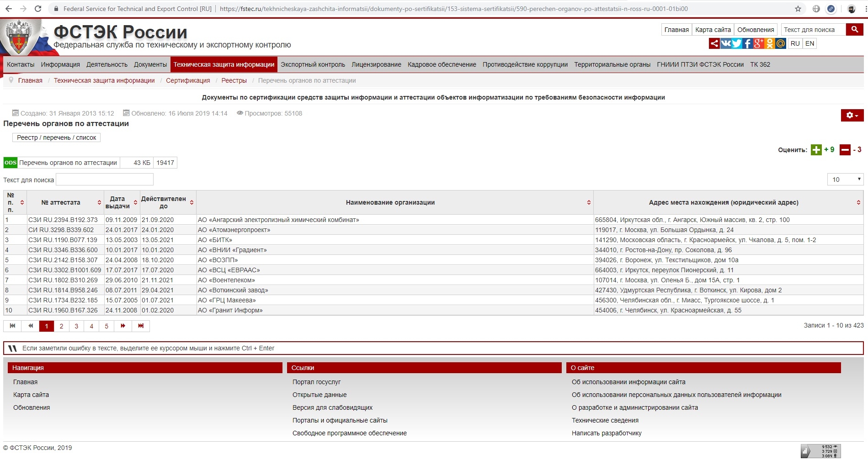The width and height of the screenshot is (868, 460).
Task: Download Перечень органов по аттестации file
Action: tap(68, 163)
